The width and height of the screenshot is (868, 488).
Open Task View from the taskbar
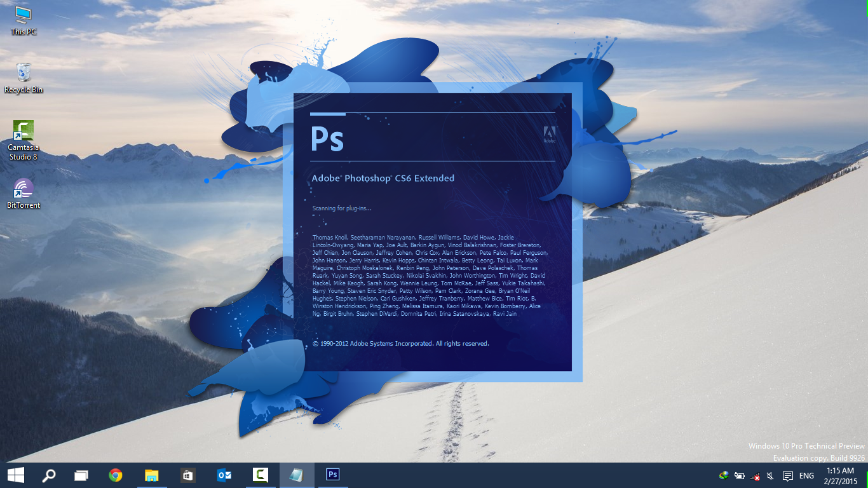81,475
